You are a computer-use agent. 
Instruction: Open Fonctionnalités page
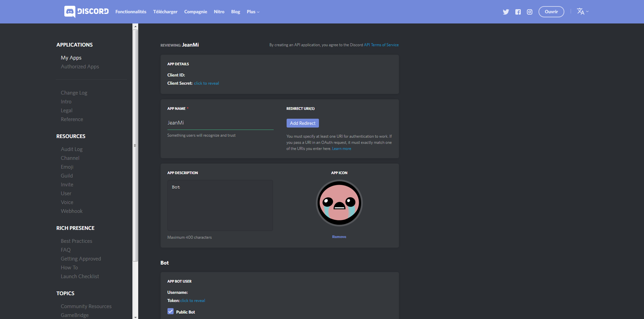click(131, 12)
